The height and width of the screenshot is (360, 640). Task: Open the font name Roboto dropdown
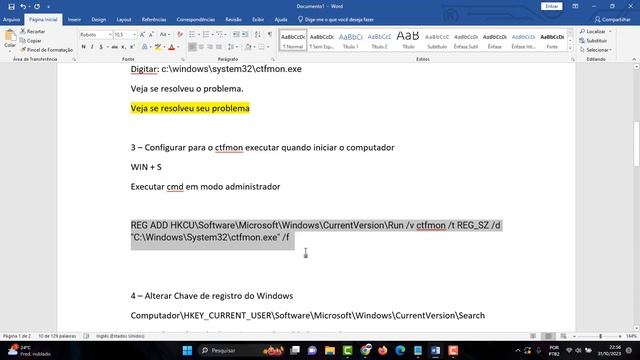click(x=110, y=35)
